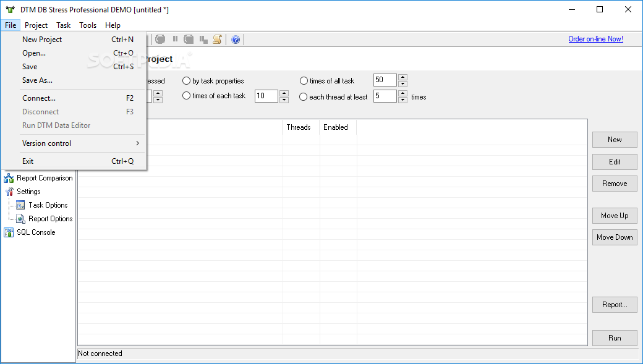Click the yellow scroll script icon
This screenshot has width=643, height=364.
[218, 40]
